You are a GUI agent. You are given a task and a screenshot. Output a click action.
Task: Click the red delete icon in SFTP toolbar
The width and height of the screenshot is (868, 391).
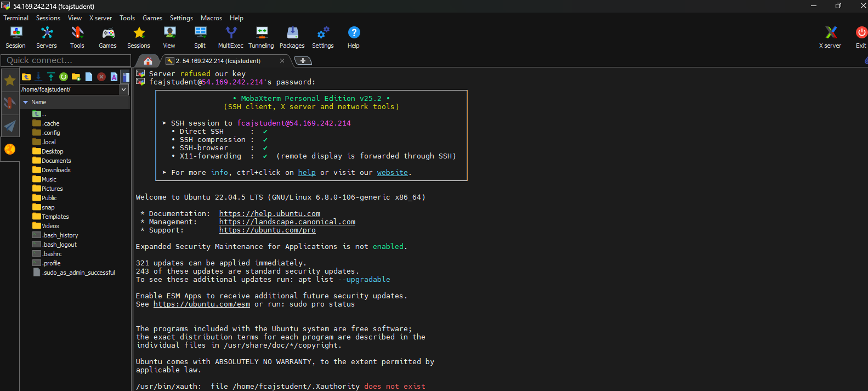click(x=101, y=77)
